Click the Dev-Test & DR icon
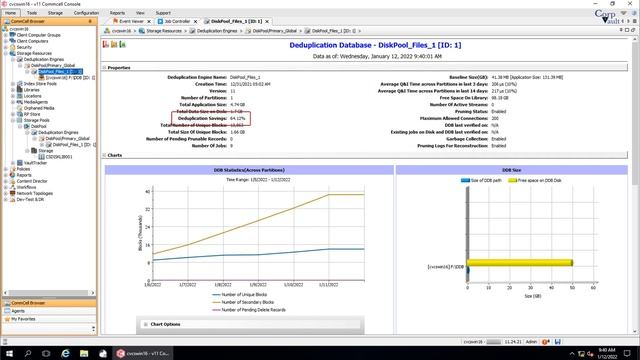This screenshot has width=640, height=360. [x=13, y=199]
